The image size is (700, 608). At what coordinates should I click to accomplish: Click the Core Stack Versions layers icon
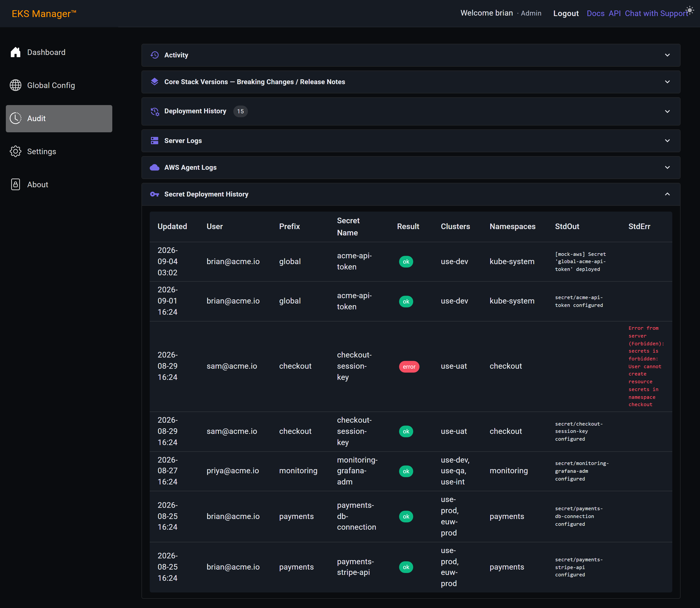[155, 82]
